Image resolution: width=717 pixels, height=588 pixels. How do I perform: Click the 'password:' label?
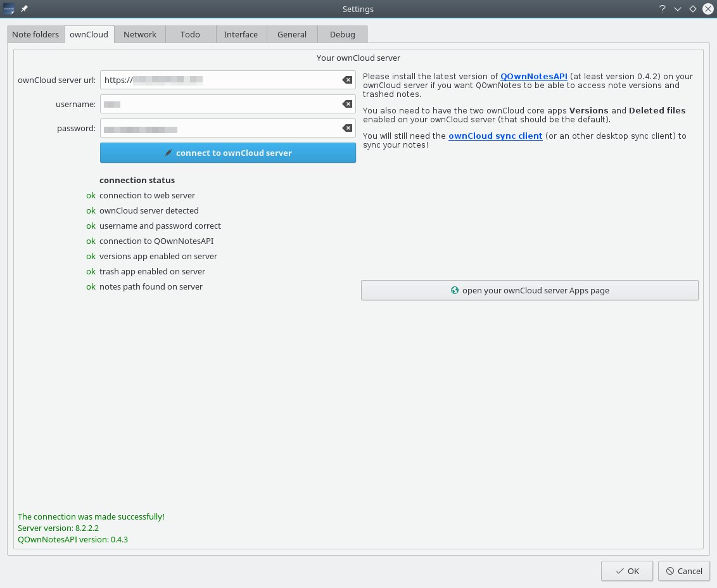coord(77,128)
